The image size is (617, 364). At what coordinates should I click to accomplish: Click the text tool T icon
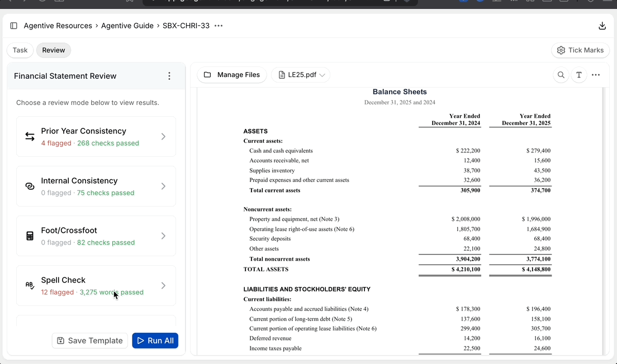pyautogui.click(x=579, y=75)
